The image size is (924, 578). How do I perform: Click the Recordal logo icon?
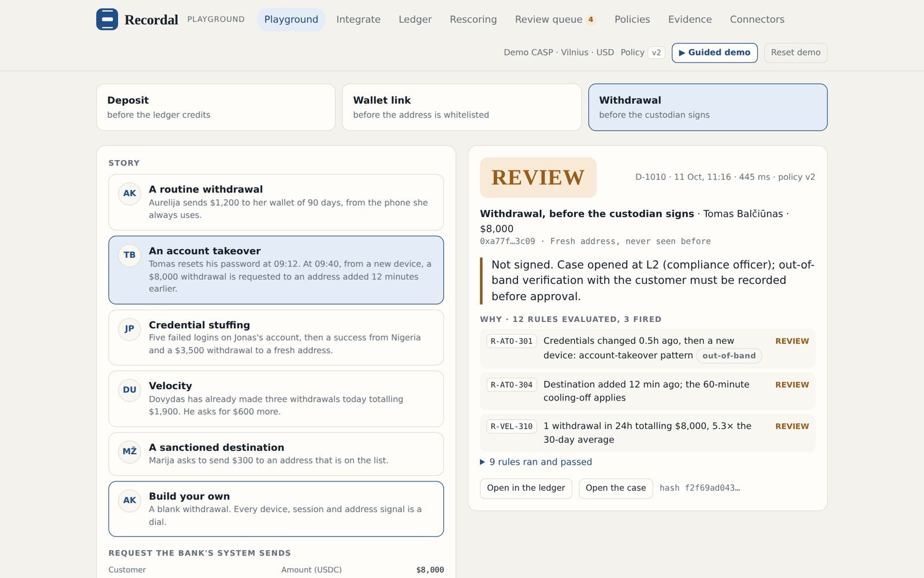107,19
